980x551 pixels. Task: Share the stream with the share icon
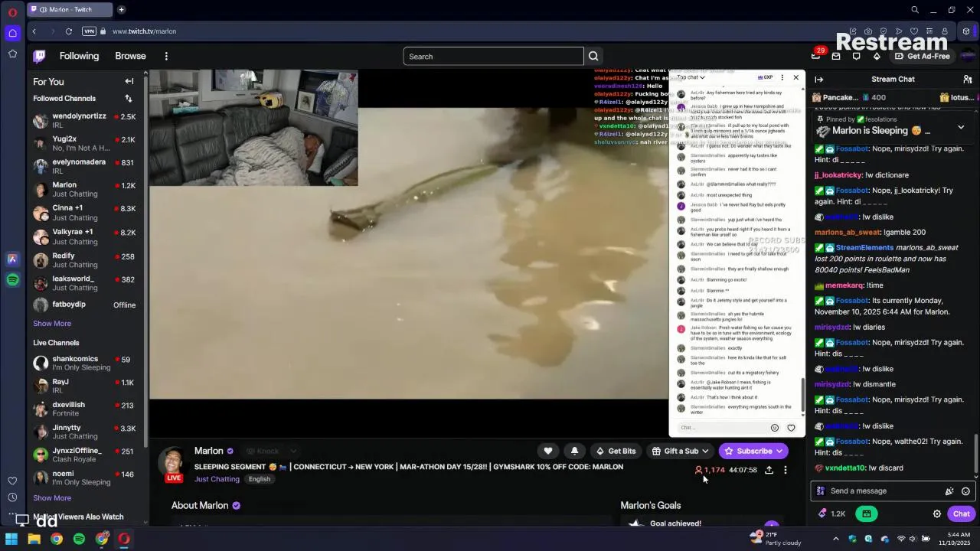point(769,470)
